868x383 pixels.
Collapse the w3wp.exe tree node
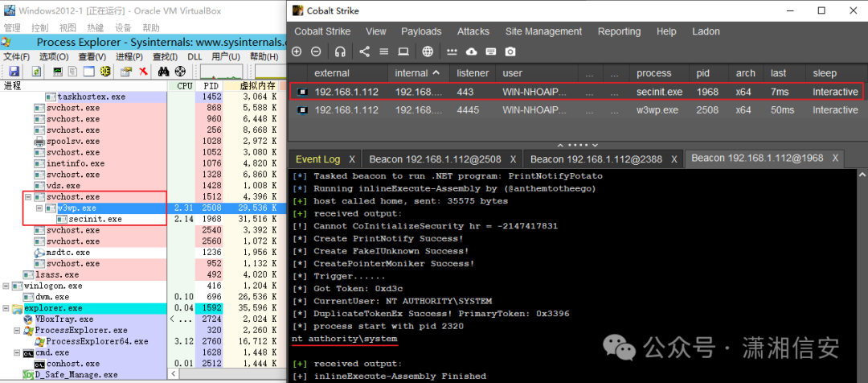tap(39, 208)
